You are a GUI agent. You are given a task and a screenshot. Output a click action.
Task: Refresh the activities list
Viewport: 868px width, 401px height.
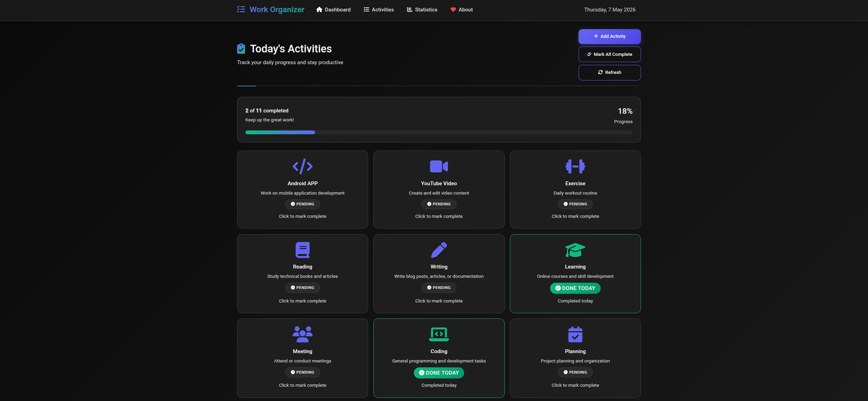609,72
